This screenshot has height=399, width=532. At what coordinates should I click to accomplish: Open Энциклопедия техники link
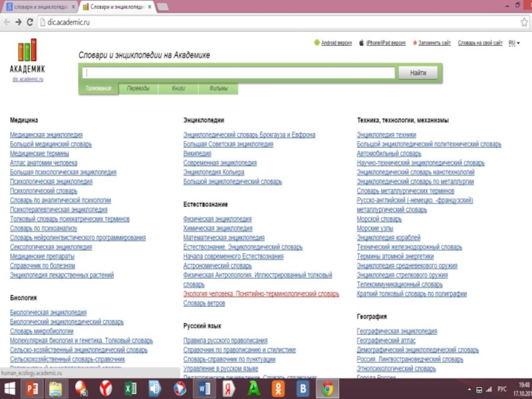coord(386,135)
